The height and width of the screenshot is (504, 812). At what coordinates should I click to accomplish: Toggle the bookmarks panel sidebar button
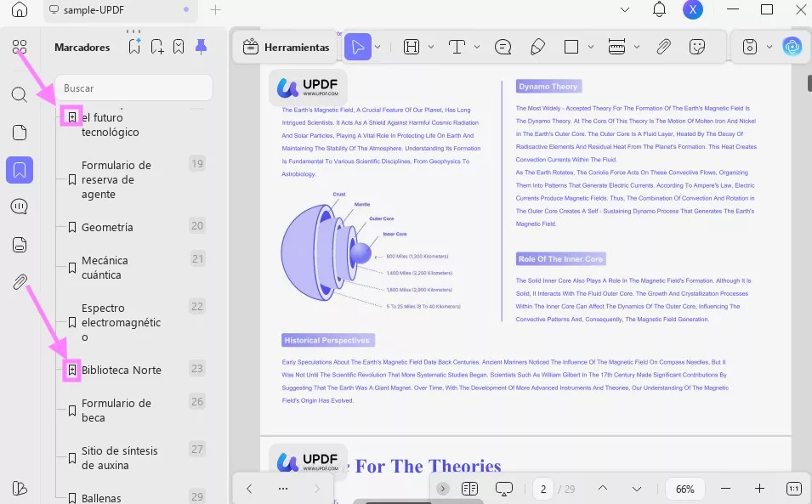(x=19, y=170)
